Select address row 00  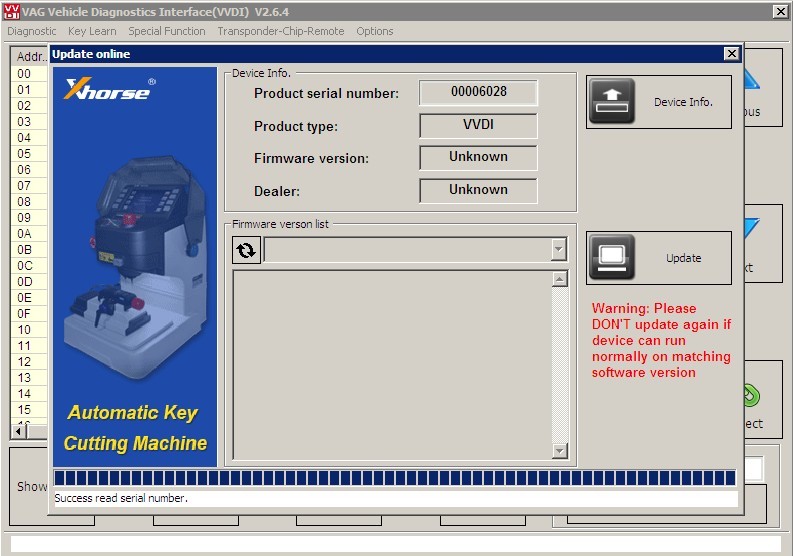(x=29, y=74)
